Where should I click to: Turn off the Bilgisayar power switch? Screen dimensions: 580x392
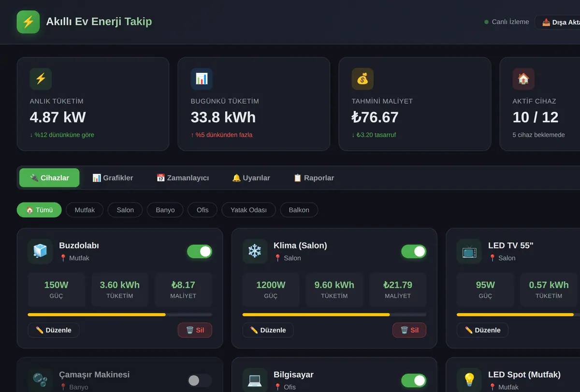414,380
